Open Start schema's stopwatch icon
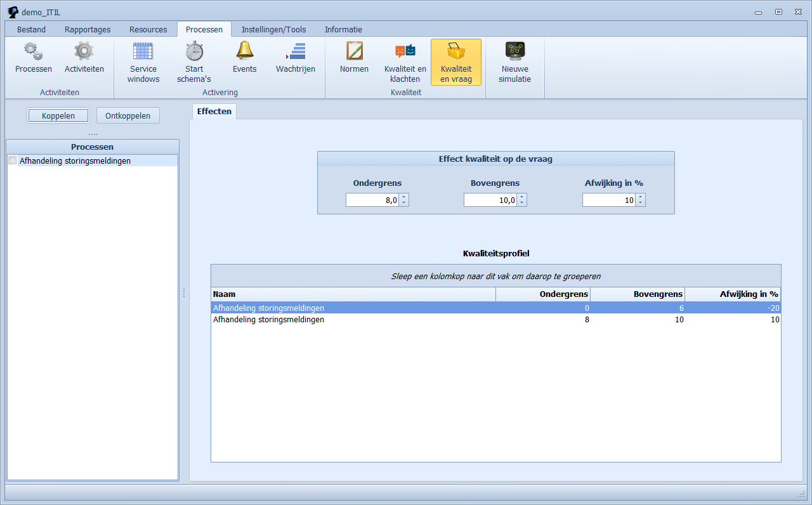812x505 pixels. click(x=194, y=51)
